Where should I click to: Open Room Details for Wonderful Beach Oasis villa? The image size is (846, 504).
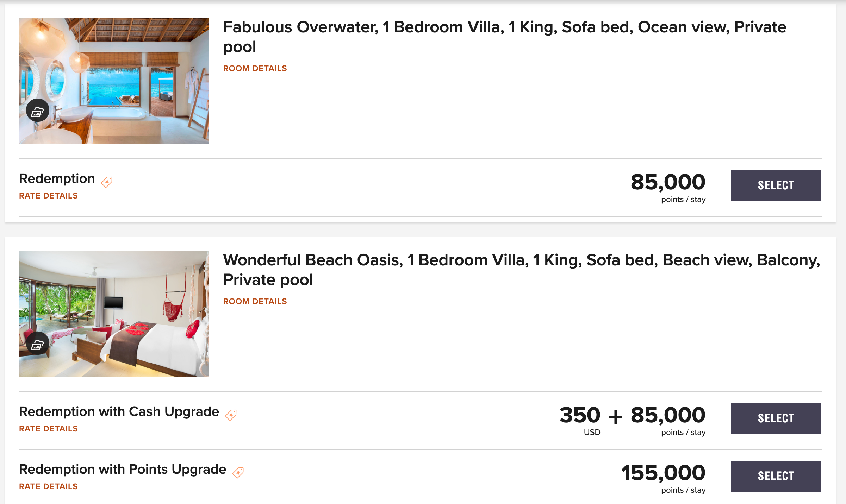tap(255, 301)
